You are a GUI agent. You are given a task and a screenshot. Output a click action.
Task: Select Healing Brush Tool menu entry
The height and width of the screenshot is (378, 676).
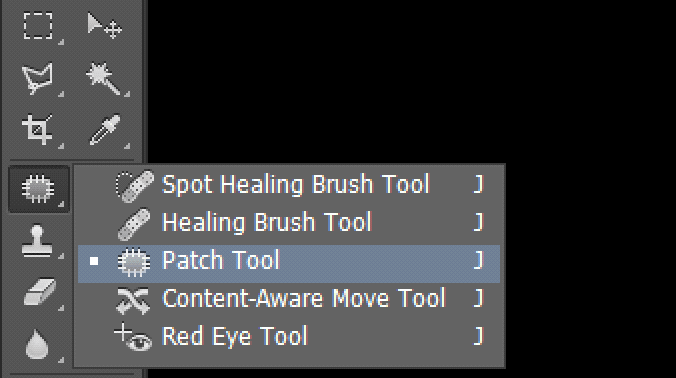pyautogui.click(x=289, y=222)
